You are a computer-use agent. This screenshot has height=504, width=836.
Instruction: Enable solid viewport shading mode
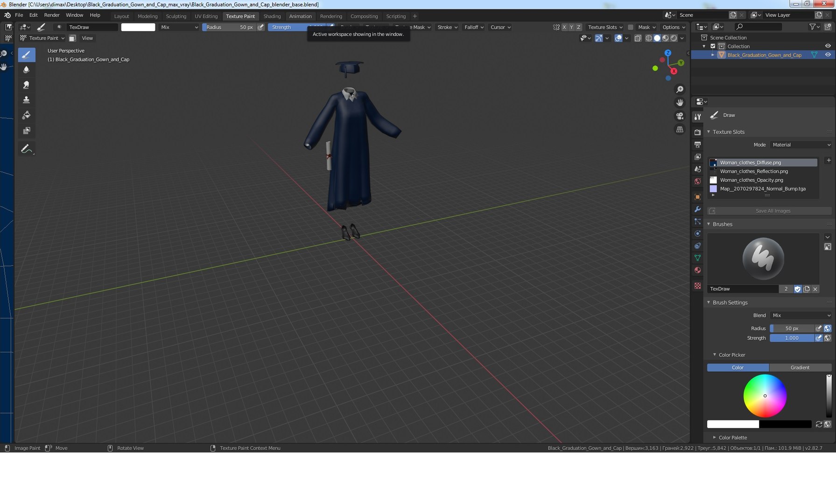point(657,38)
